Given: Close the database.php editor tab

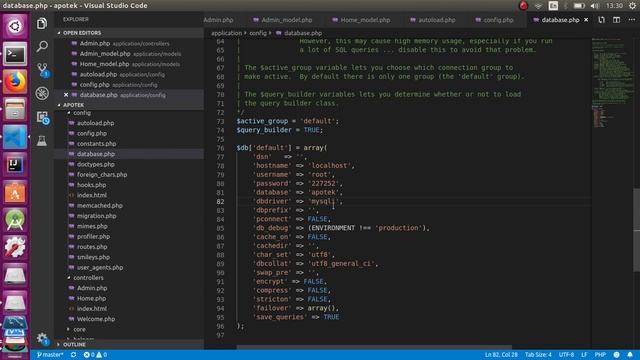Looking at the screenshot, I should click(x=586, y=20).
